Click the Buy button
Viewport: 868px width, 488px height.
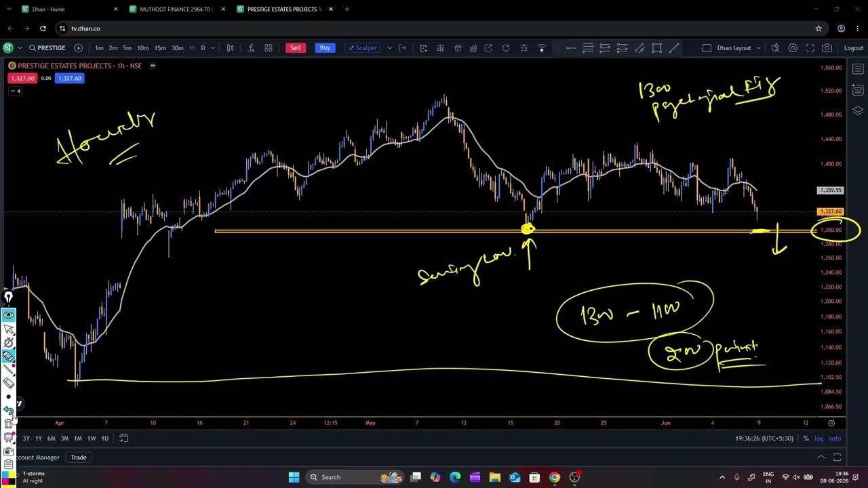pyautogui.click(x=325, y=48)
